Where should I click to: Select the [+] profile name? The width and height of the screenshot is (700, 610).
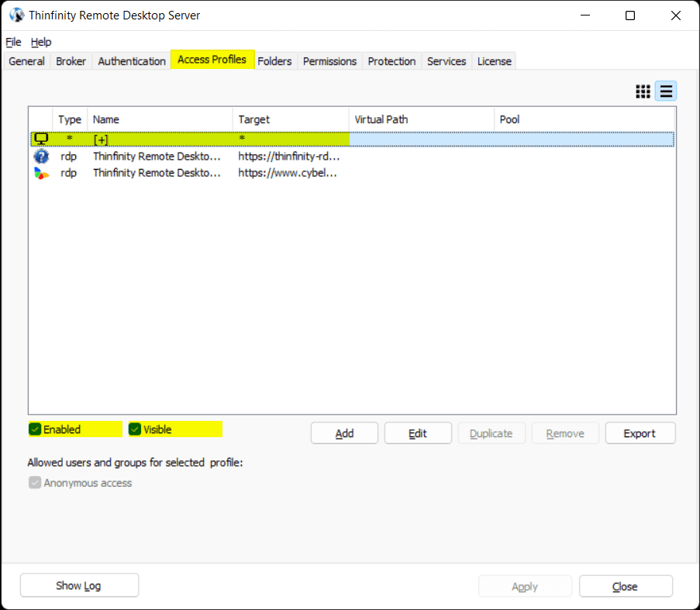point(101,140)
